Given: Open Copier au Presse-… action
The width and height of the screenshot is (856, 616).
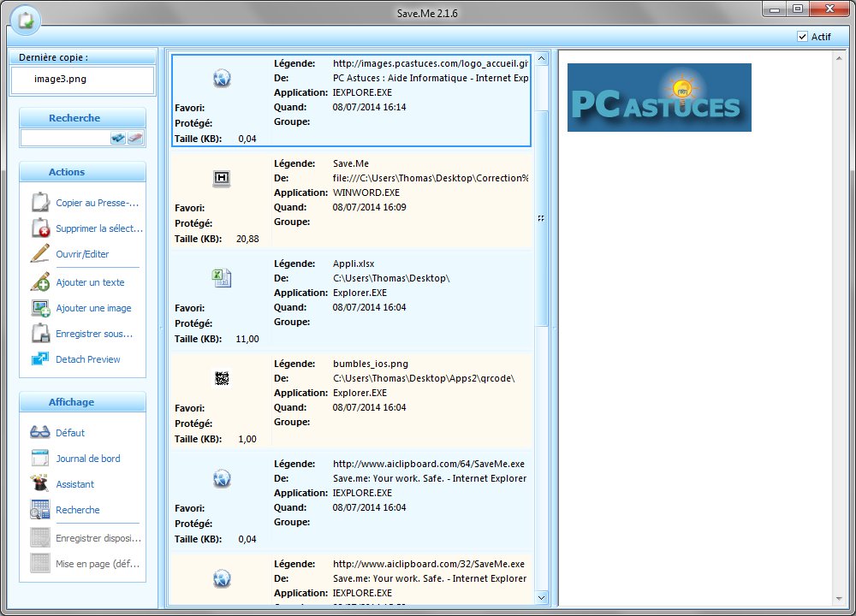Looking at the screenshot, I should click(x=98, y=203).
